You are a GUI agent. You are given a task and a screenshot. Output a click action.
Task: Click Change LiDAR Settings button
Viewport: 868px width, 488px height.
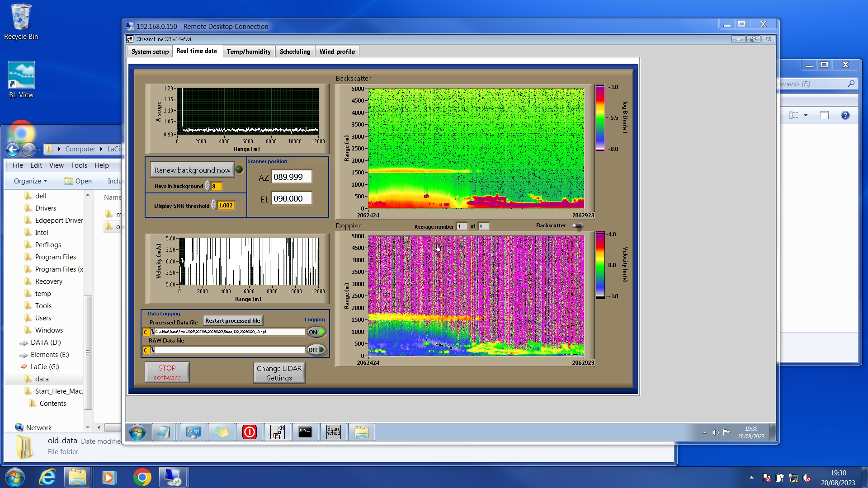[x=279, y=373]
